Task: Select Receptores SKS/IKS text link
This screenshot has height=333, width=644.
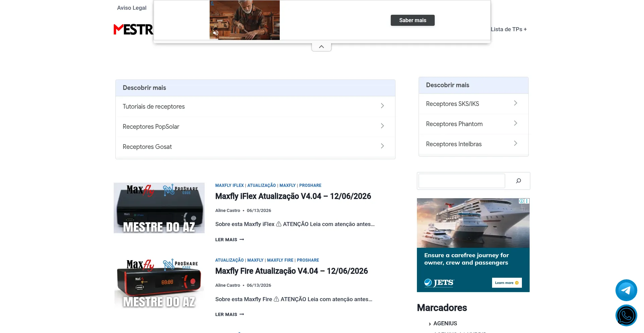Action: point(452,104)
